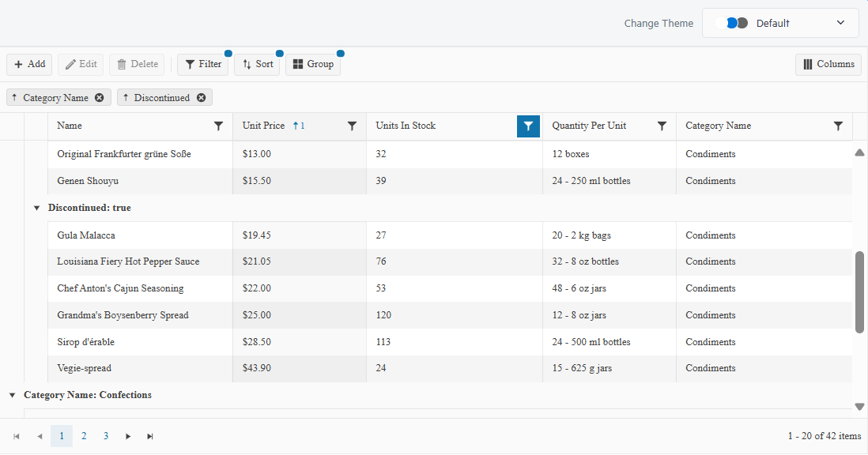The height and width of the screenshot is (455, 868).
Task: Flip the Default theme toggle switch
Action: pyautogui.click(x=733, y=23)
